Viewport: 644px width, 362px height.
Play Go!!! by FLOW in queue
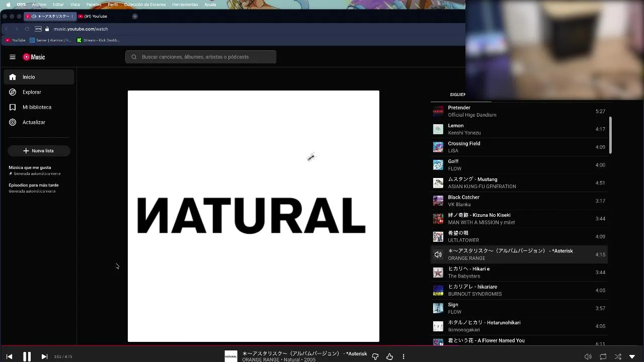click(x=519, y=165)
